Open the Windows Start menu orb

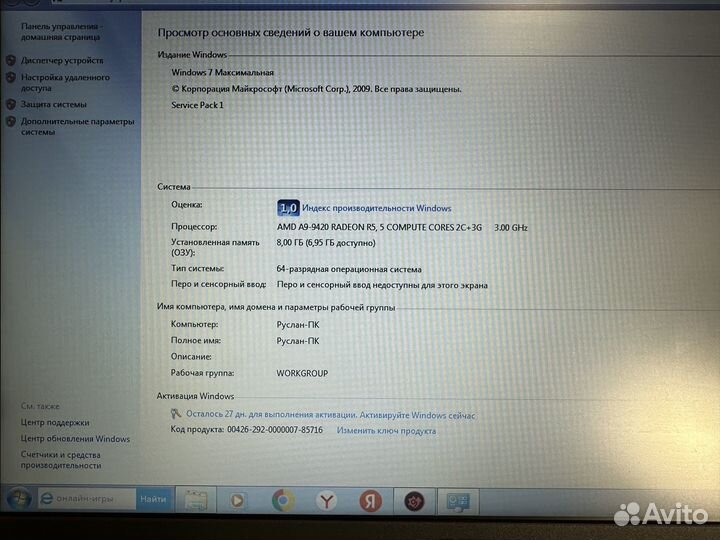(x=19, y=499)
